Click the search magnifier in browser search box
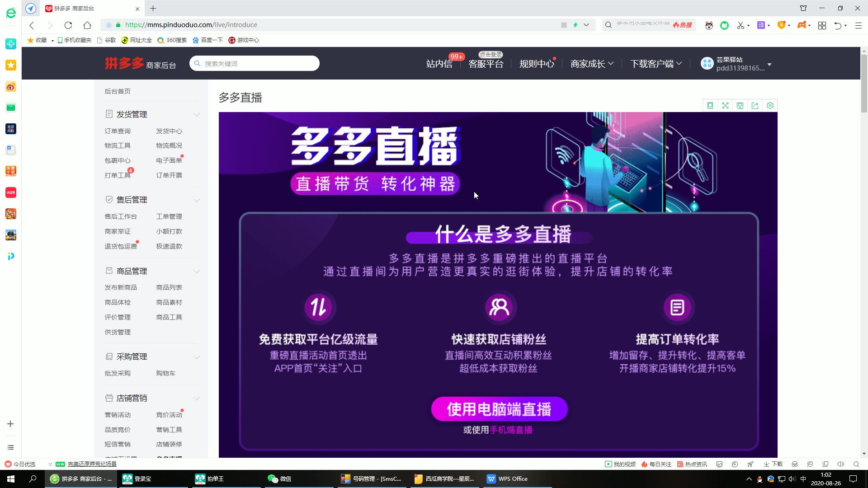 pyautogui.click(x=609, y=25)
